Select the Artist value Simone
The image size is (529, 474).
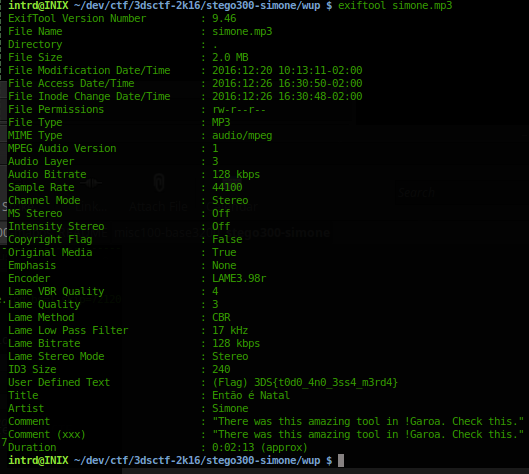[230, 409]
